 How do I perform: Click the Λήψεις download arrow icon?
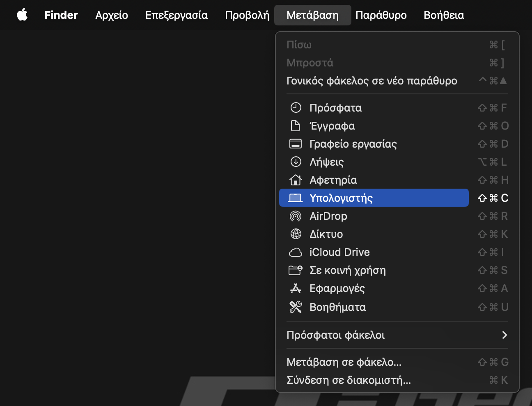point(296,162)
